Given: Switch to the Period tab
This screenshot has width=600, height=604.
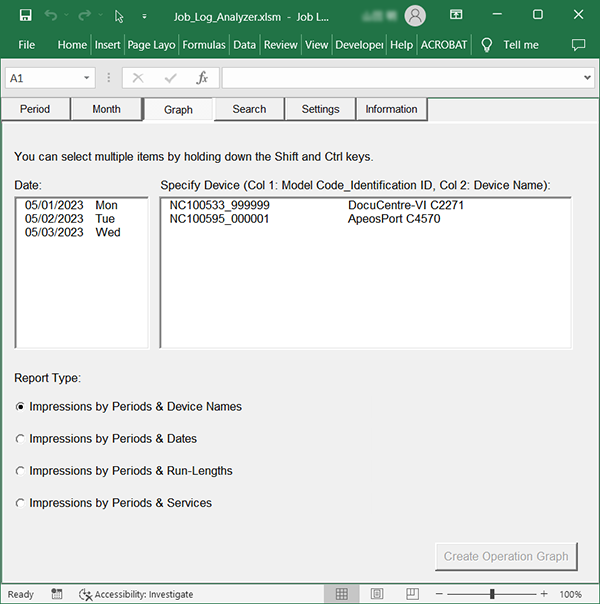Looking at the screenshot, I should pyautogui.click(x=35, y=109).
